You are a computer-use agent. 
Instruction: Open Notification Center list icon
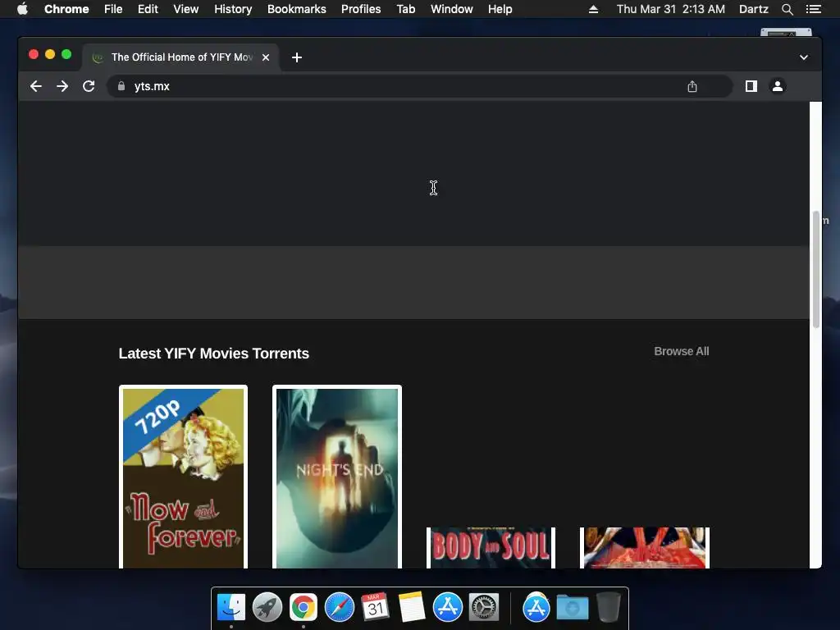(x=813, y=9)
